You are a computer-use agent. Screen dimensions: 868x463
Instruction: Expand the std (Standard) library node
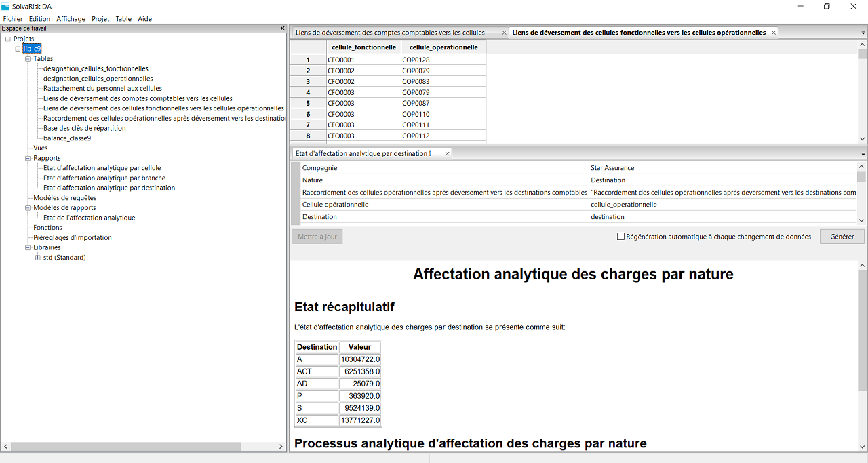tap(38, 258)
